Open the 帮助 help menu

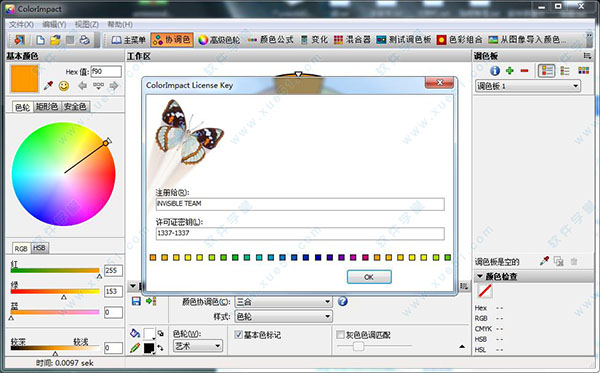[x=120, y=24]
